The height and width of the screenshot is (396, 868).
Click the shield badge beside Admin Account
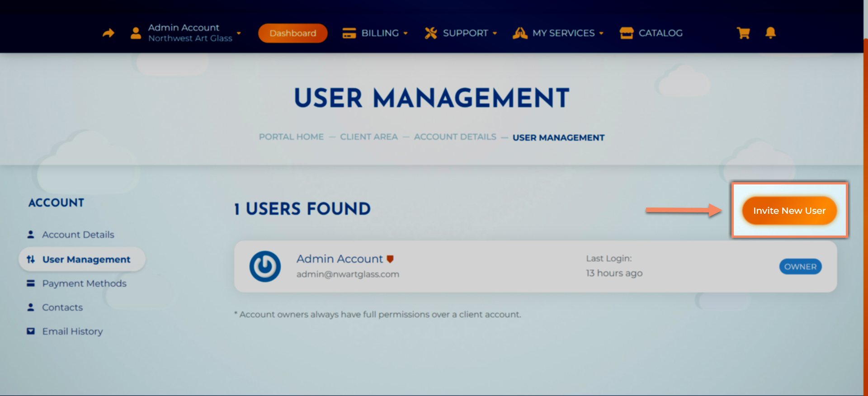pos(390,259)
